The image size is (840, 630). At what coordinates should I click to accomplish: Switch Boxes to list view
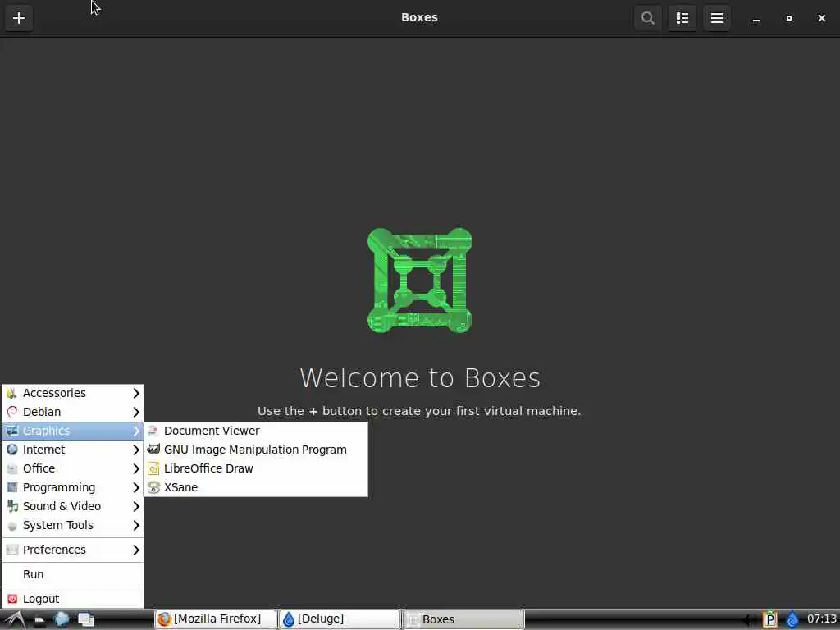tap(682, 18)
